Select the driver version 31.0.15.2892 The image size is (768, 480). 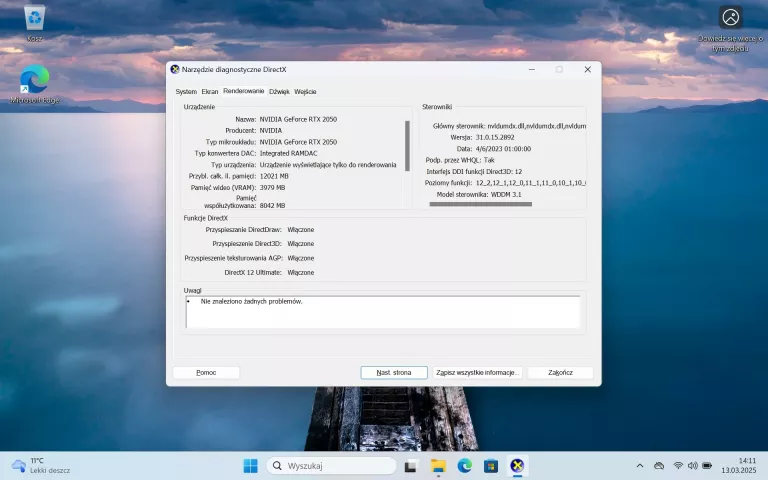[495, 138]
